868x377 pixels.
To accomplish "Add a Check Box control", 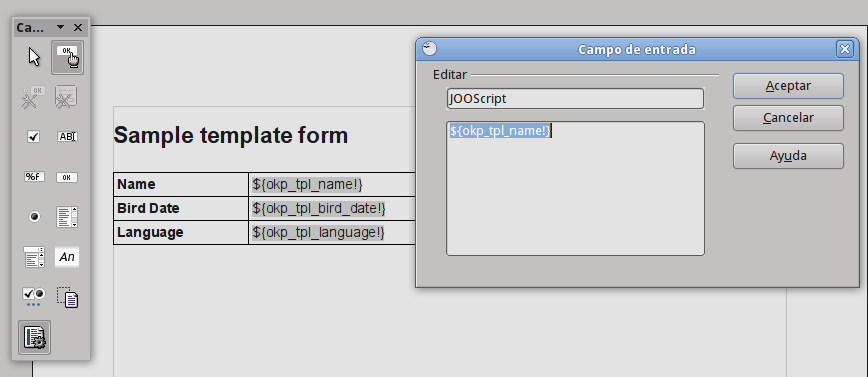I will coord(34,137).
